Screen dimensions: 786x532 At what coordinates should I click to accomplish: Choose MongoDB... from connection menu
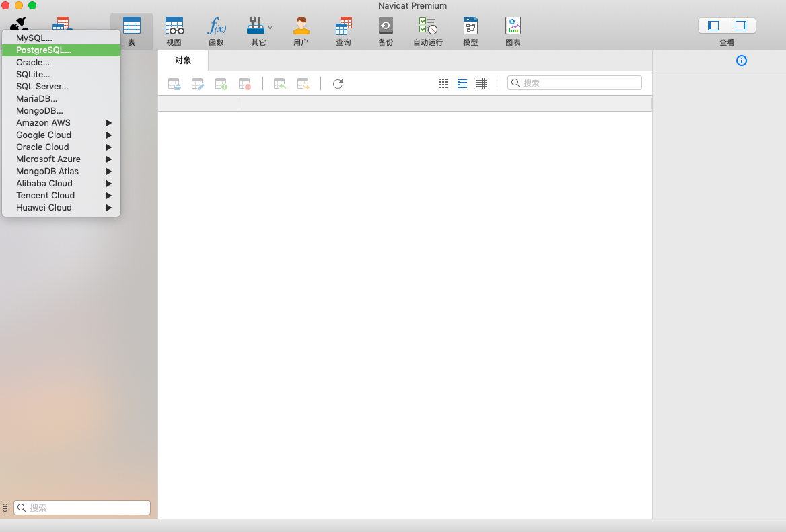tap(61, 111)
